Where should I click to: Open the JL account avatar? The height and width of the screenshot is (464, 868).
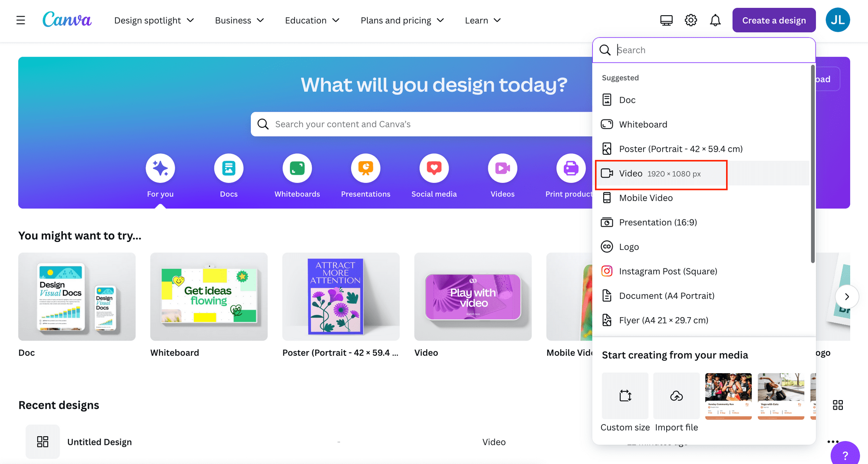click(x=838, y=20)
